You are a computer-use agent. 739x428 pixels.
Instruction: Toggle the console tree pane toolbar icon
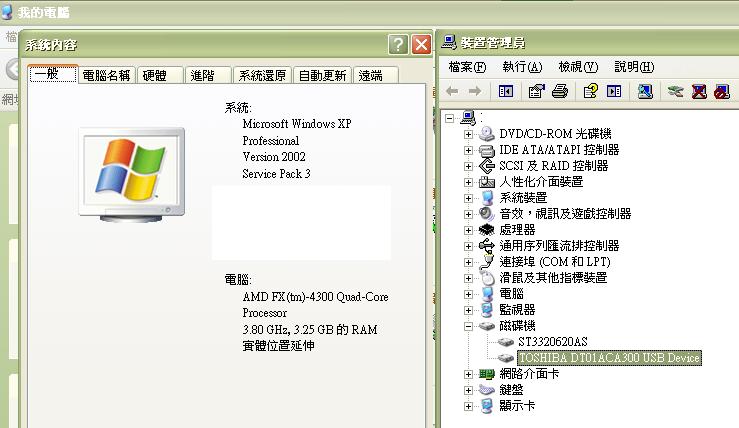tap(506, 91)
